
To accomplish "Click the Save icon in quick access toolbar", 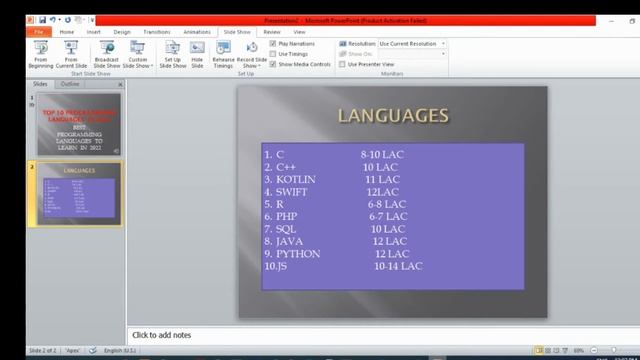I will click(x=42, y=20).
